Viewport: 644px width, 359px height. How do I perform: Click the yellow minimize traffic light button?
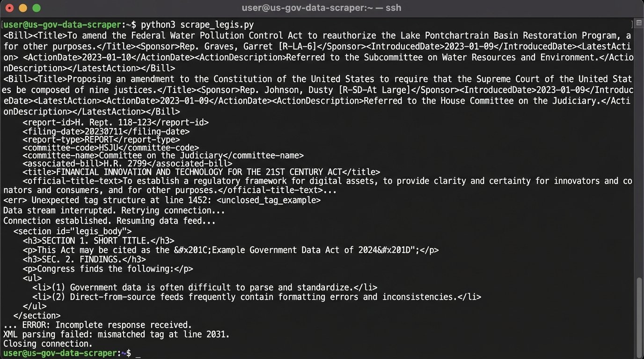tap(23, 7)
